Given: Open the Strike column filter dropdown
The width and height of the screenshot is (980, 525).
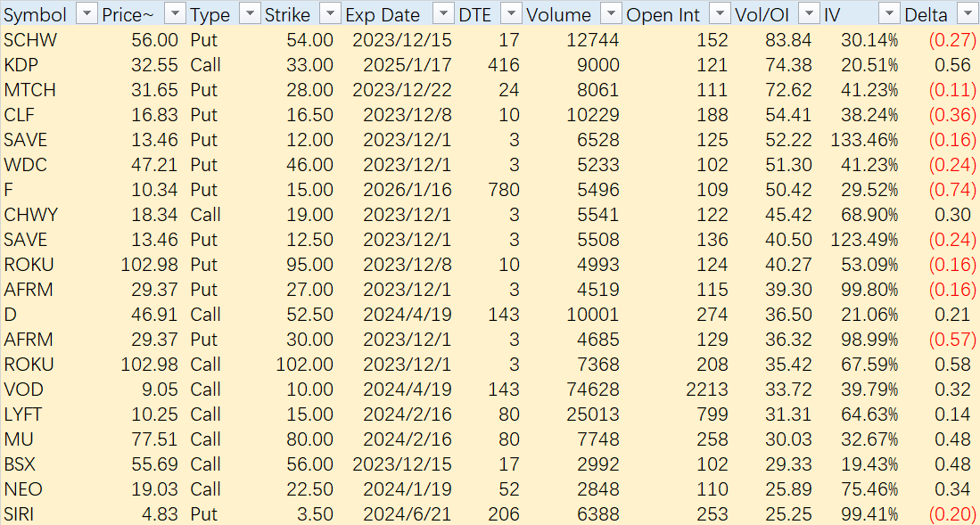Looking at the screenshot, I should pos(330,13).
